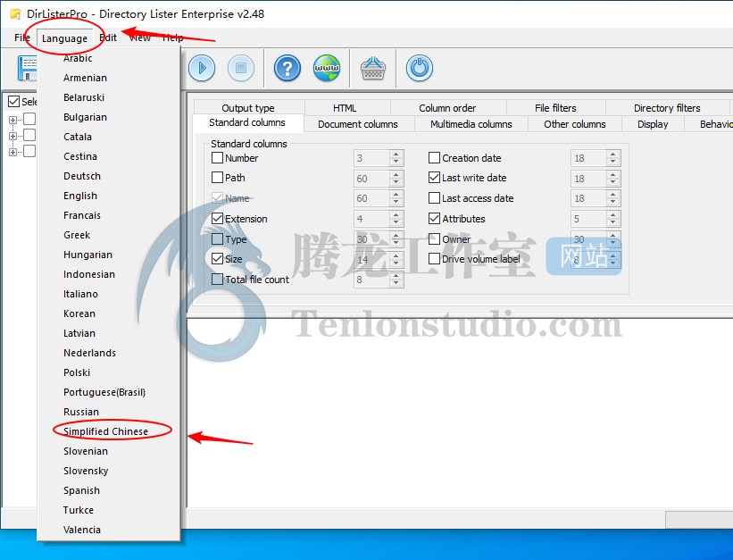
Task: Uncheck the Extension column checkbox
Action: (217, 219)
